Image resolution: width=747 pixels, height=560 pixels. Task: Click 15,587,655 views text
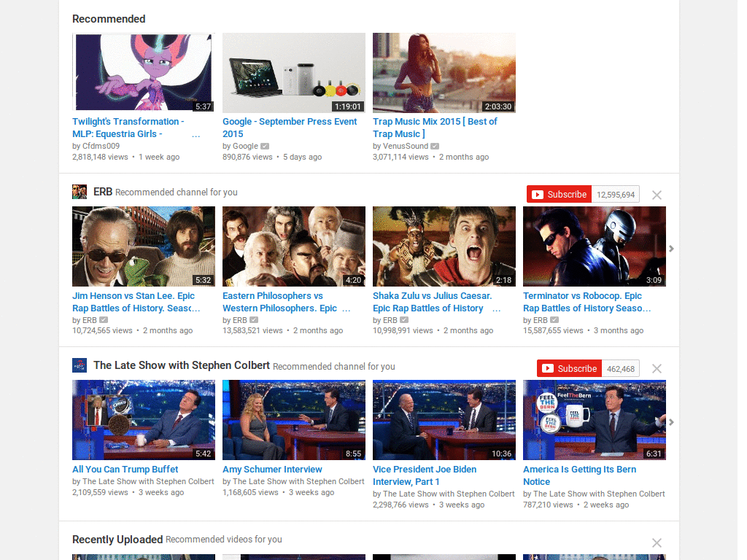pyautogui.click(x=553, y=330)
